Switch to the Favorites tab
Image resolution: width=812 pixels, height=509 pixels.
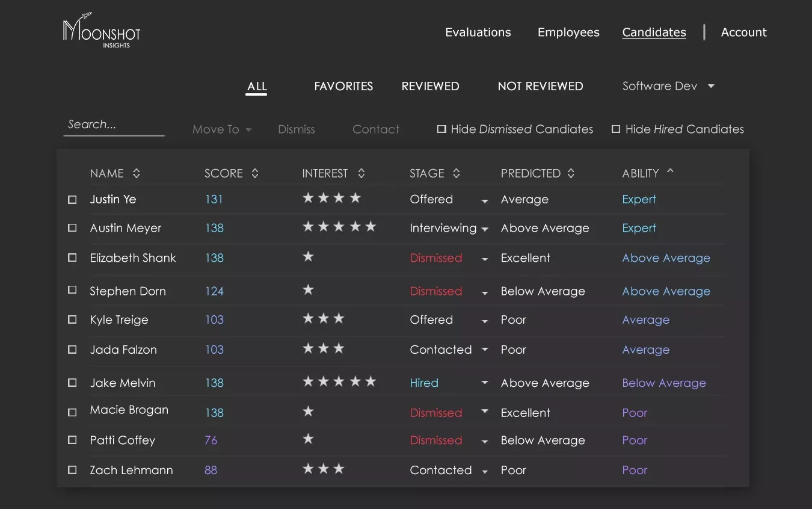tap(343, 86)
